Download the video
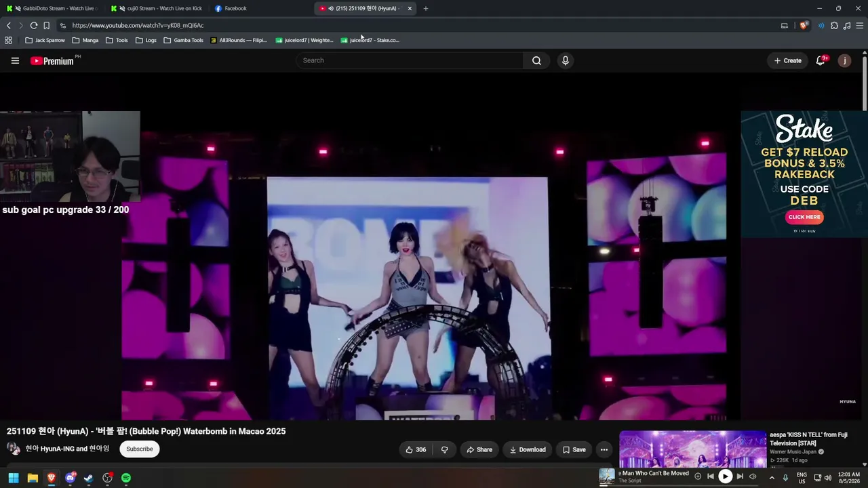This screenshot has height=488, width=868. (528, 449)
